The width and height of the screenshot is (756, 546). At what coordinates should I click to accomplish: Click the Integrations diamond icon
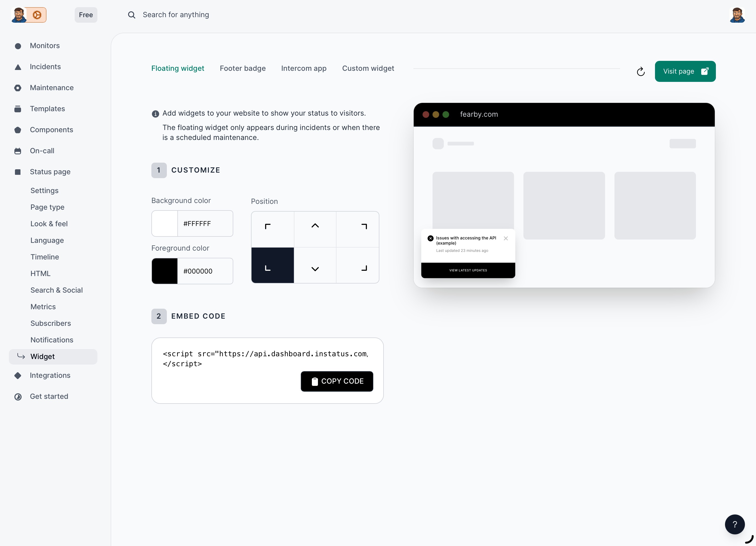tap(18, 375)
